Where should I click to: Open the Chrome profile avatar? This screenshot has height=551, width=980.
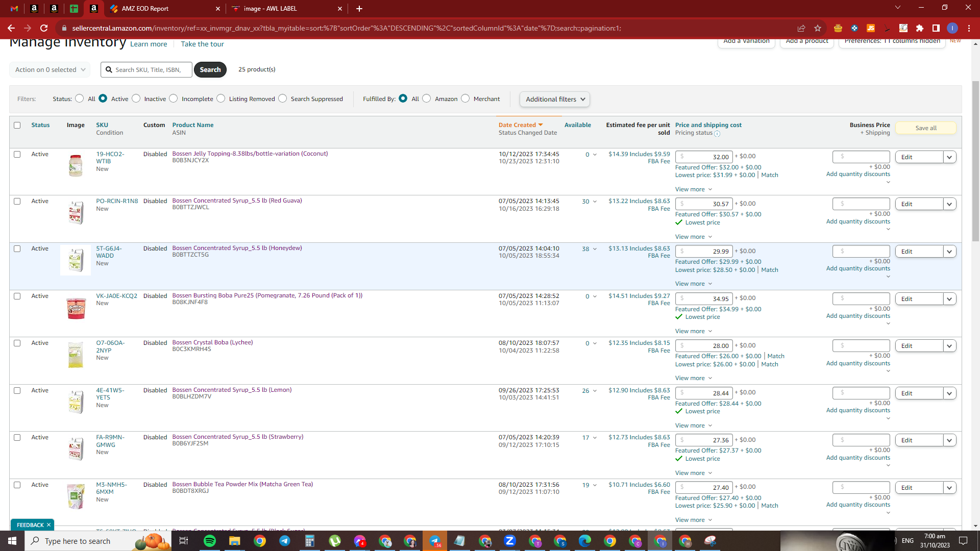(952, 28)
